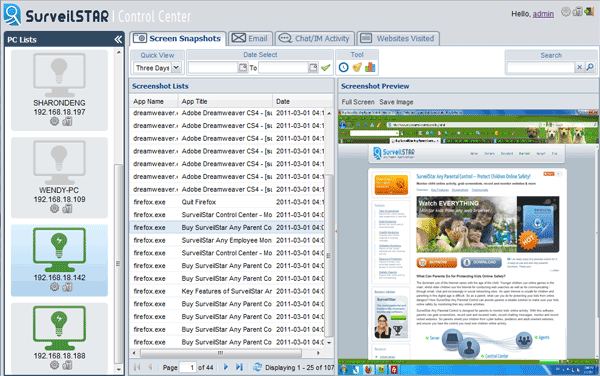
Task: Jump to the last page
Action: [239, 367]
